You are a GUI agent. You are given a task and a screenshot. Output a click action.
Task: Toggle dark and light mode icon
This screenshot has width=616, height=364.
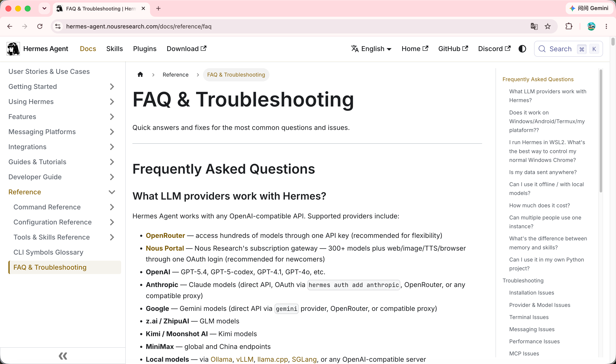522,49
